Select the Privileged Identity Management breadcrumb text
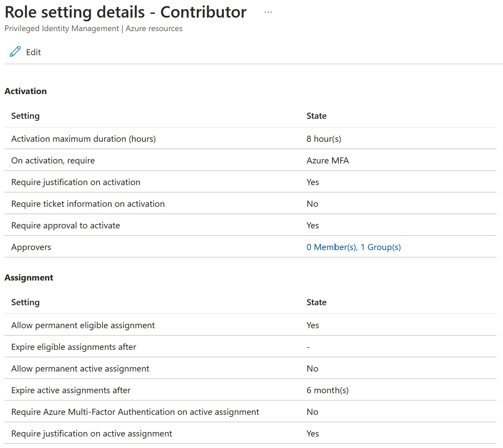 click(x=62, y=29)
